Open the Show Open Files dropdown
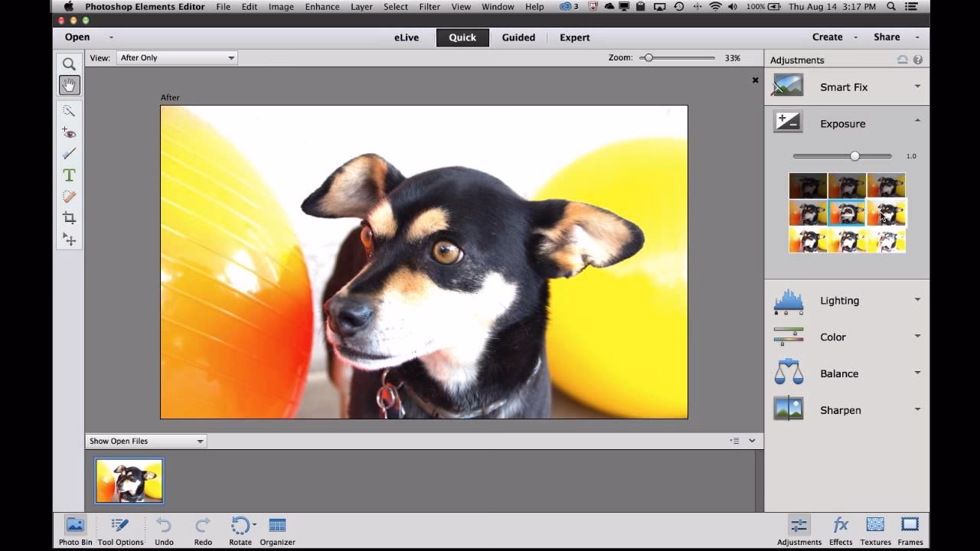The image size is (980, 551). coord(145,441)
